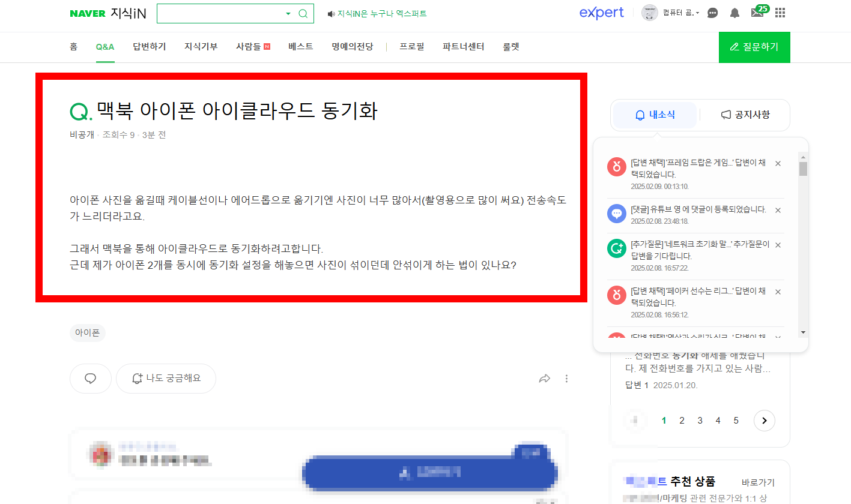Viewport: 851px width, 504px height.
Task: Go to the 홈 tab
Action: point(74,46)
